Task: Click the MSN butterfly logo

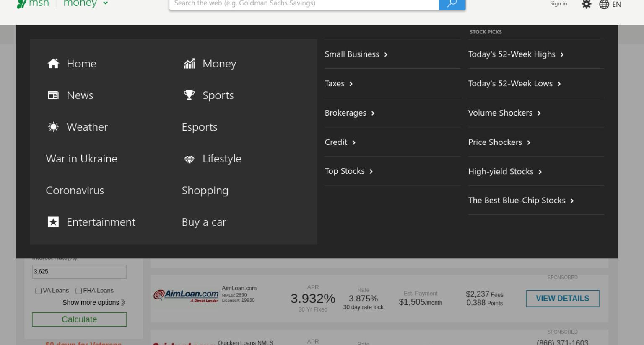Action: 21,4
